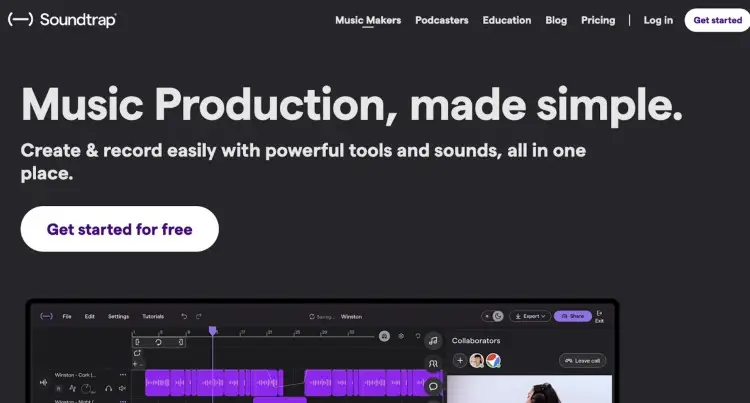Open the collaborators people panel icon

[x=433, y=364]
